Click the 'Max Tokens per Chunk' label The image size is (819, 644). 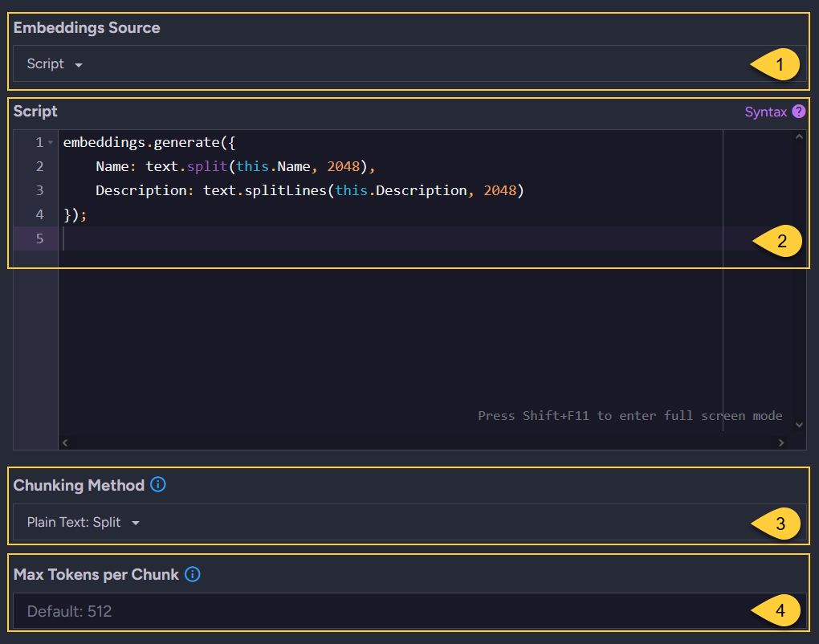[x=96, y=574]
